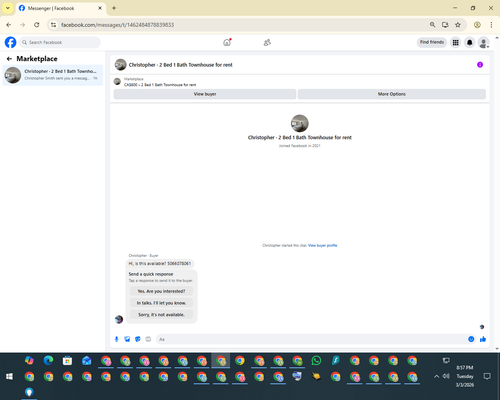Screen dimensions: 500x400
Task: Open Microsoft Store from the taskbar
Action: coord(67,360)
